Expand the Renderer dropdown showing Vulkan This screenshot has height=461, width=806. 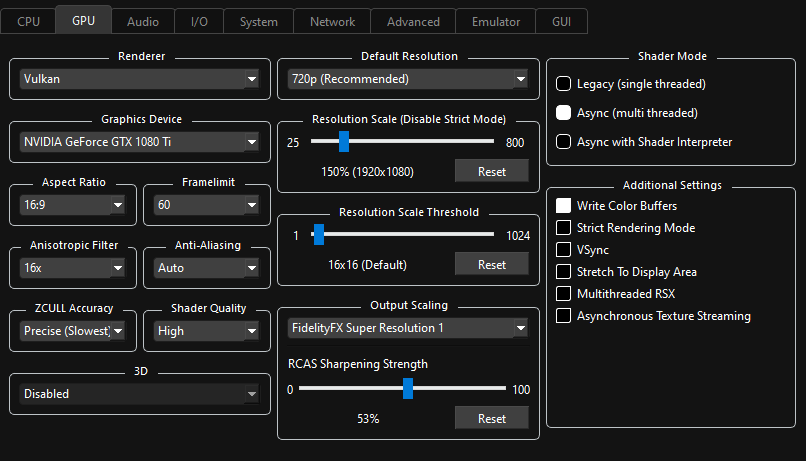(140, 79)
